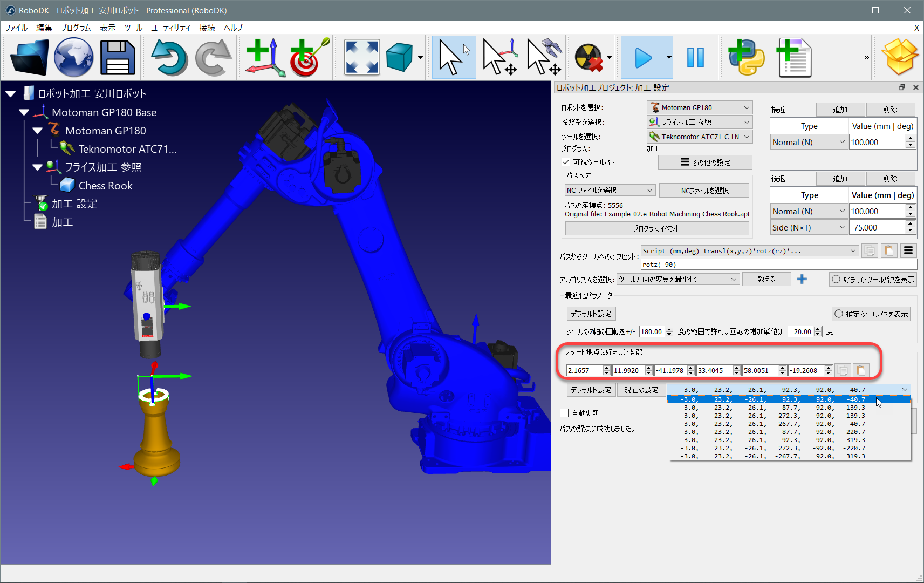This screenshot has width=924, height=583.
Task: Open the 編集 menu
Action: pos(44,28)
